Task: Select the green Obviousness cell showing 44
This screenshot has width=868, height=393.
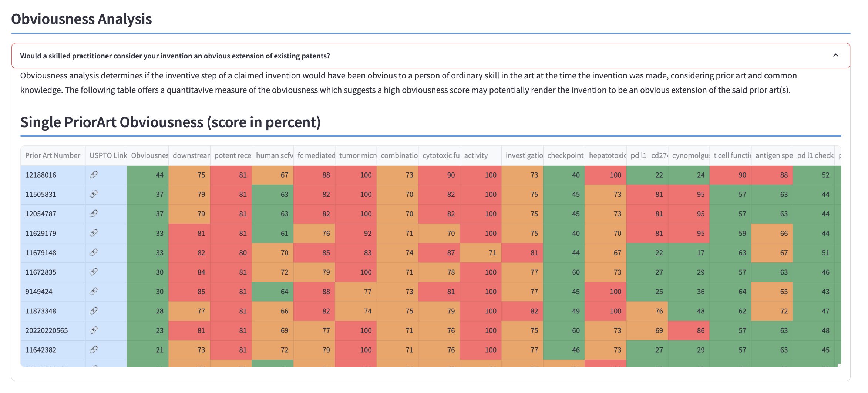Action: (148, 175)
